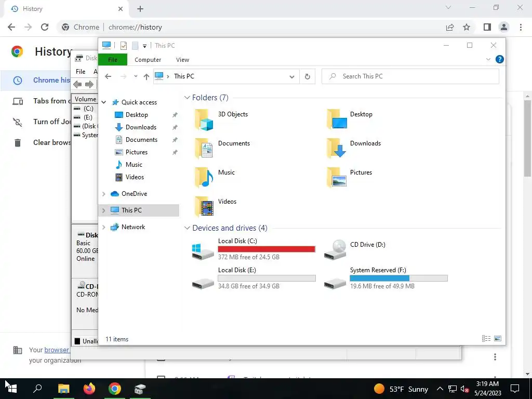
Task: Click the Search This PC box
Action: click(410, 76)
